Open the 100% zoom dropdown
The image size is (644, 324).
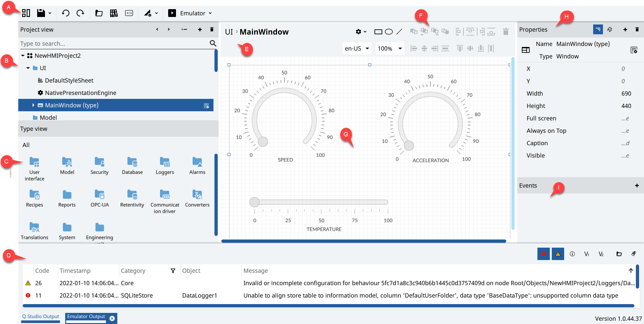pyautogui.click(x=390, y=48)
